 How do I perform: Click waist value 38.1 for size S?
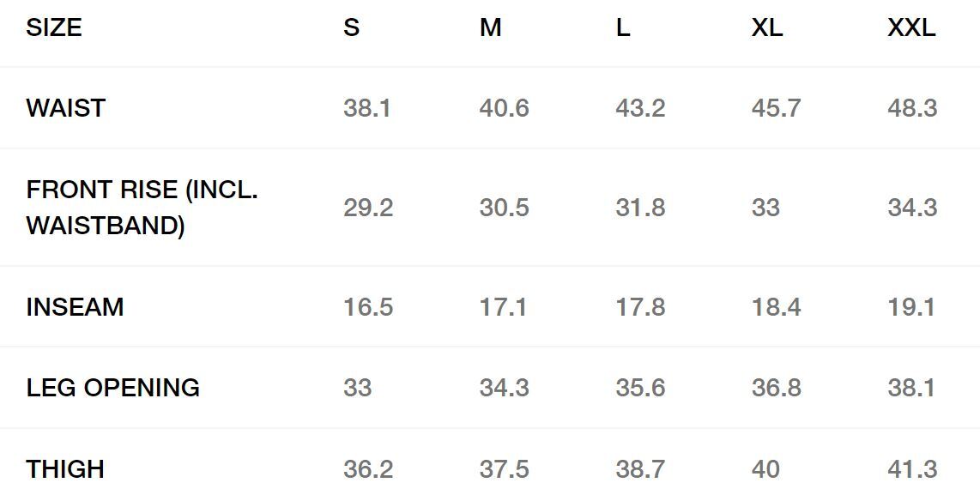pyautogui.click(x=366, y=108)
